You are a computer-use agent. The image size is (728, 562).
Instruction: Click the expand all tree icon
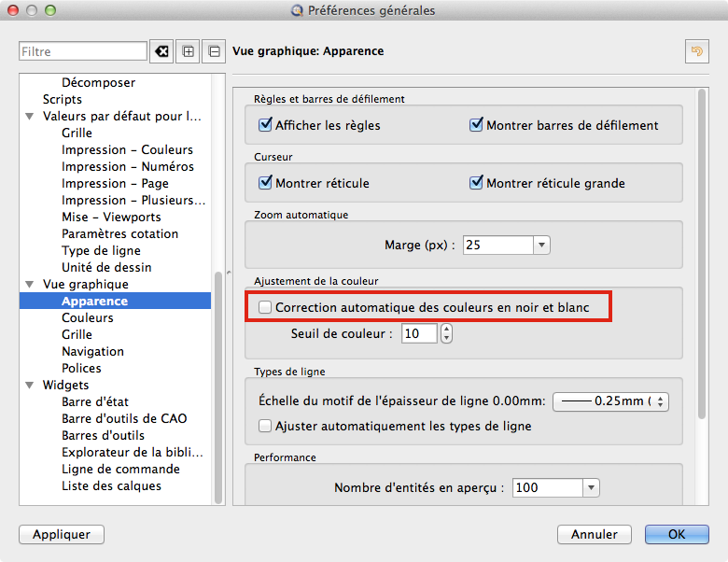189,51
